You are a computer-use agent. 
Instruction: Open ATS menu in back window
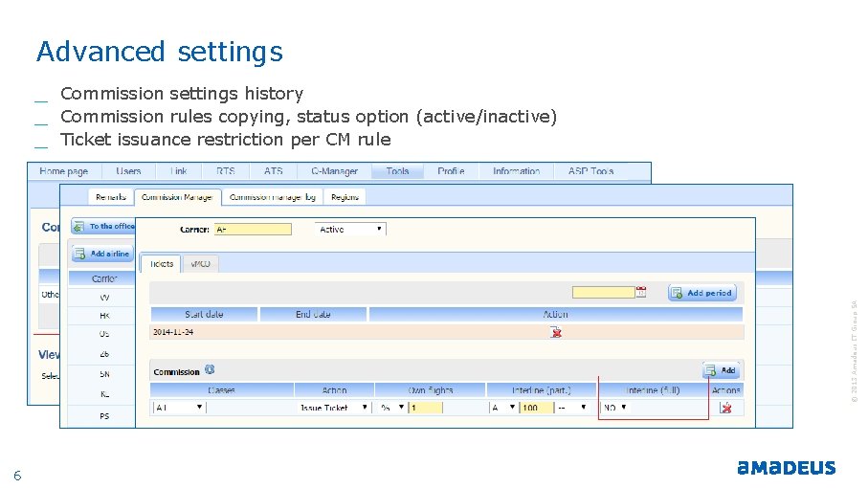(273, 171)
